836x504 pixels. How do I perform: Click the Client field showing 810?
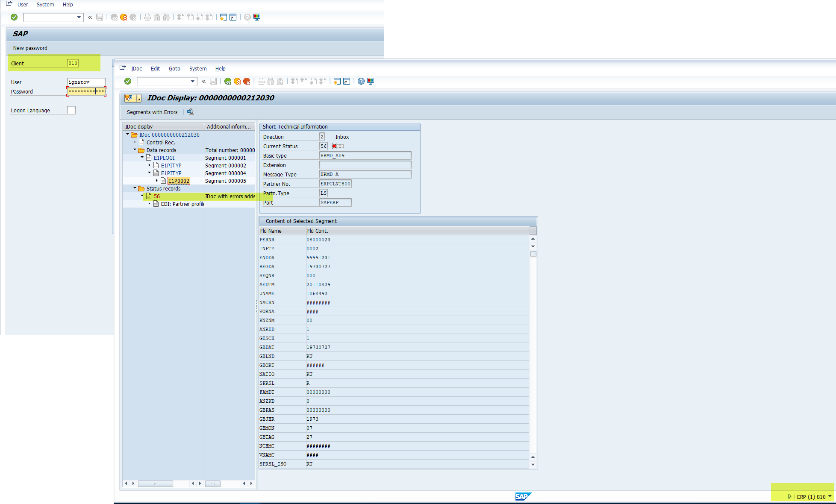point(73,63)
